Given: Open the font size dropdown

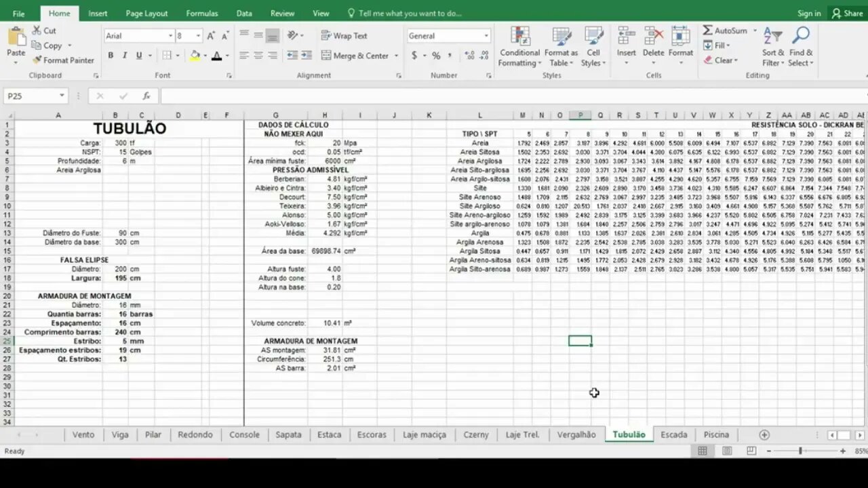Looking at the screenshot, I should point(198,36).
